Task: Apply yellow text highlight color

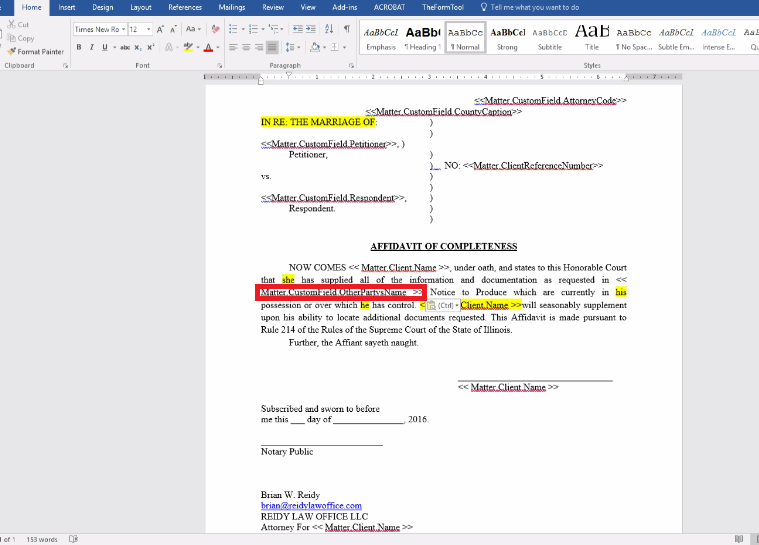Action: coord(188,47)
